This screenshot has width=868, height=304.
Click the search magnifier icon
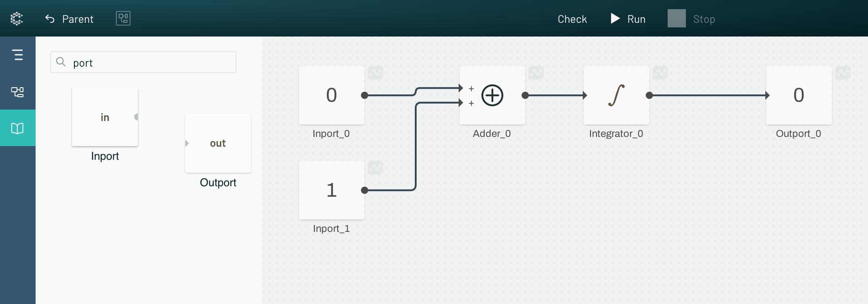pos(61,62)
